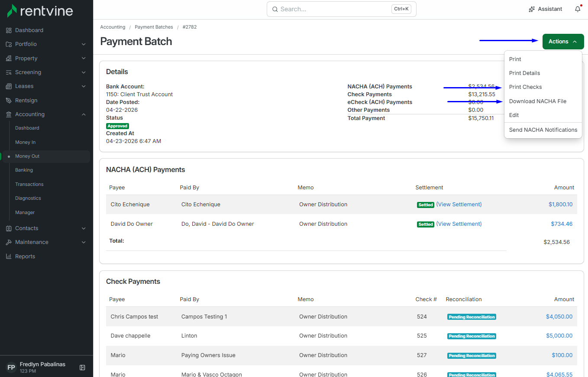Screen dimensions: 588x377
Task: Expand the Maintenance menu chevron
Action: coord(84,242)
